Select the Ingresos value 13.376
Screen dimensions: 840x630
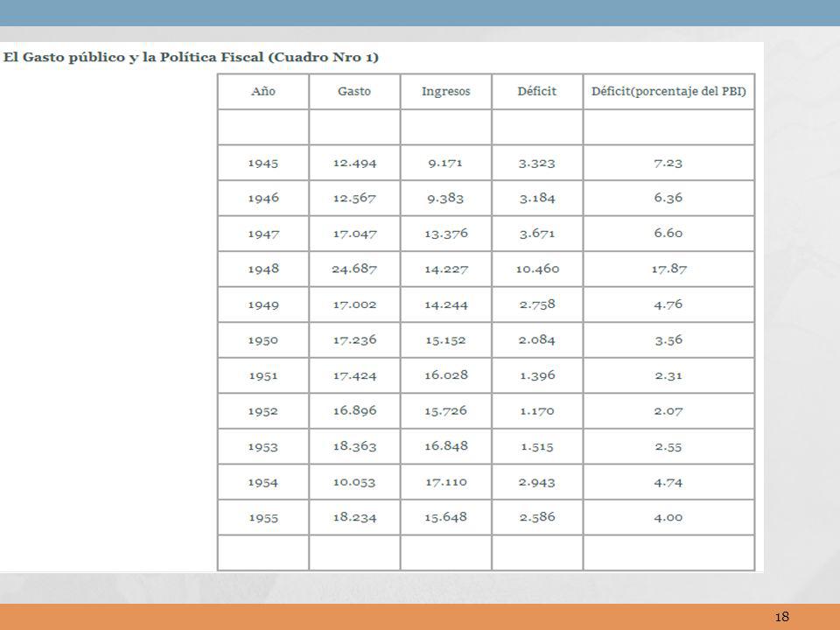pos(445,234)
